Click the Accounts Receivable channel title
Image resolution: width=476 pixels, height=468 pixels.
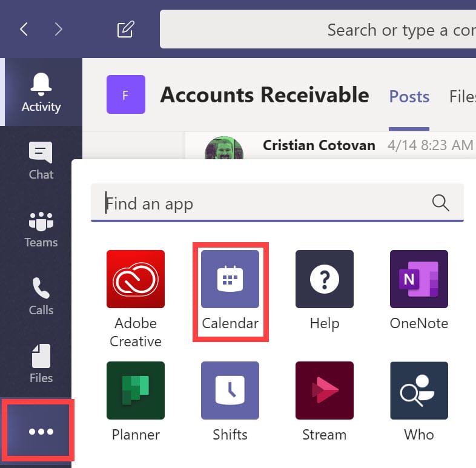pyautogui.click(x=265, y=95)
